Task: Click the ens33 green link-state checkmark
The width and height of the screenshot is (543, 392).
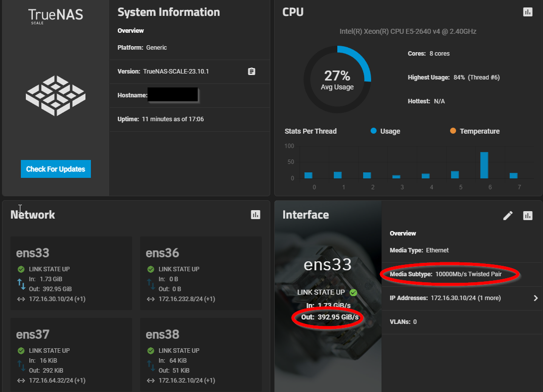Action: (x=21, y=269)
